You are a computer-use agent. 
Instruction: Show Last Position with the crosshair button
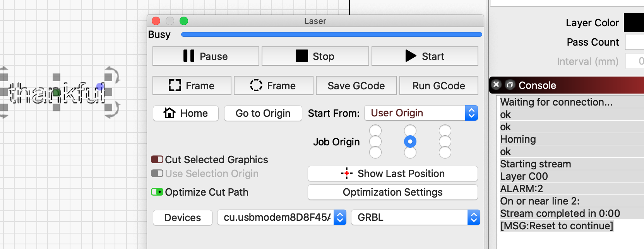click(392, 174)
